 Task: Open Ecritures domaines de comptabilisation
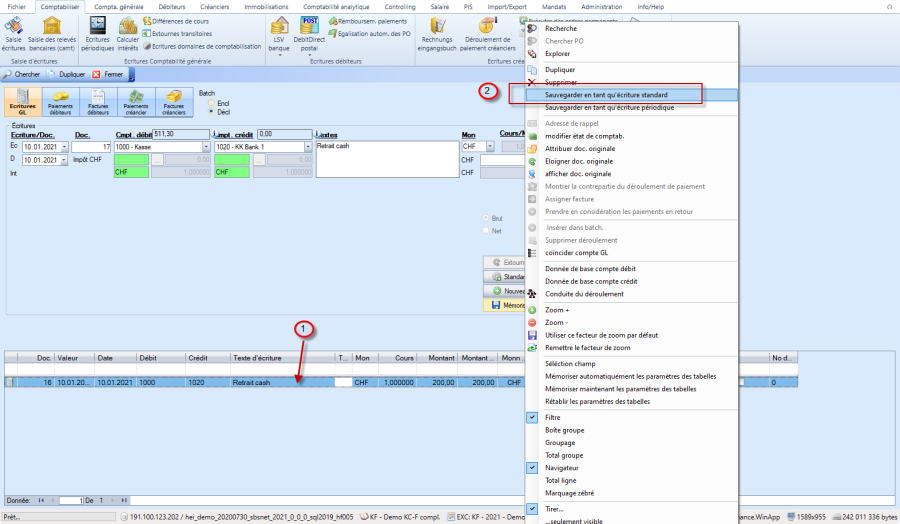click(x=202, y=46)
